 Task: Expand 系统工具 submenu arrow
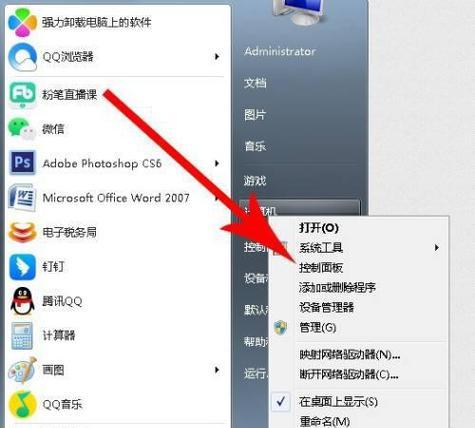coord(437,247)
